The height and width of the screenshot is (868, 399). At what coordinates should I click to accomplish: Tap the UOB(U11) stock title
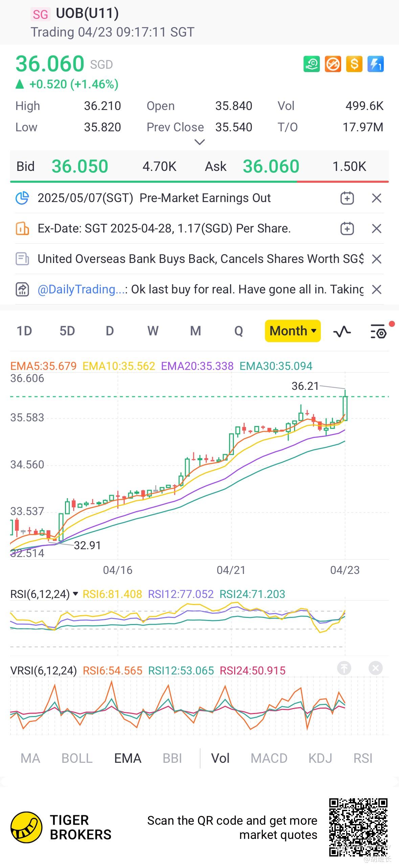(87, 13)
